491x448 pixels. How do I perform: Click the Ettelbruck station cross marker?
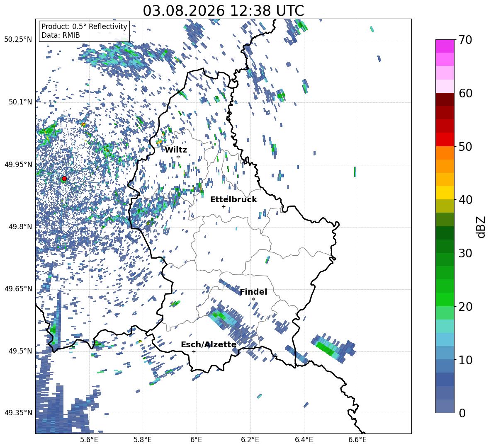(224, 206)
